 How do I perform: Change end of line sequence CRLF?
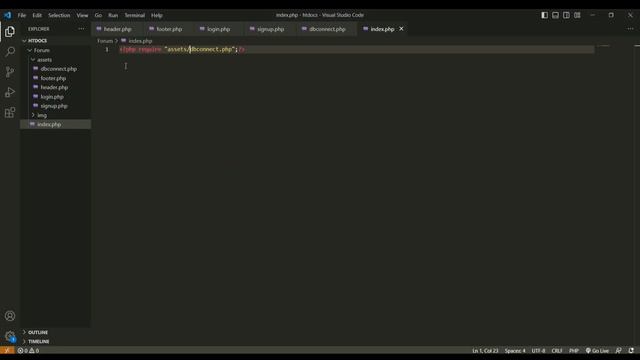coord(557,350)
